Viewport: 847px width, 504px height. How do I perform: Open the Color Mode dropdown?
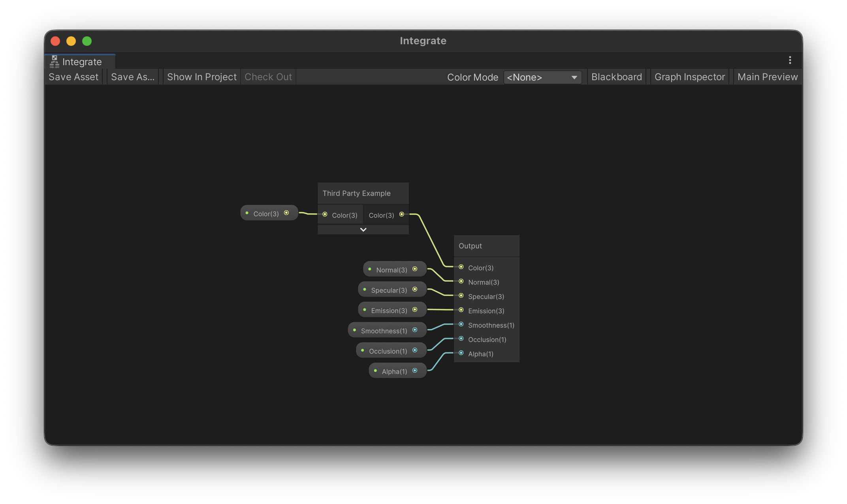tap(542, 77)
